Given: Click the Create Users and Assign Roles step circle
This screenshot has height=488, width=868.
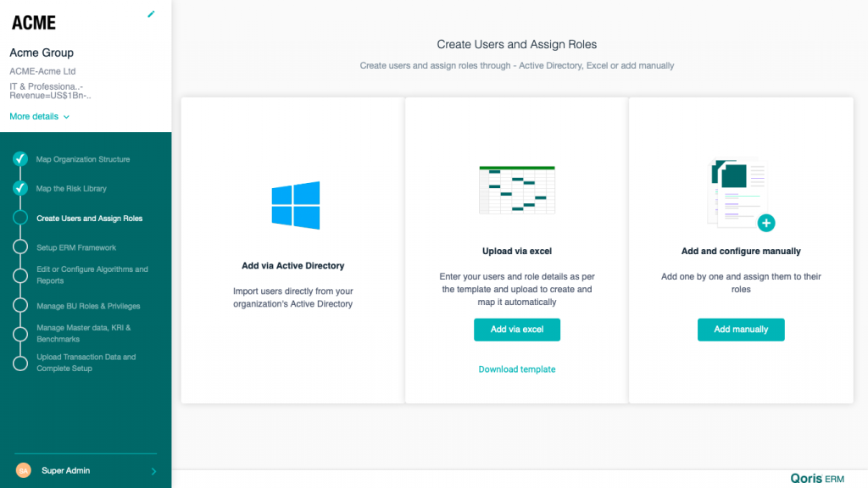Looking at the screenshot, I should pos(20,218).
